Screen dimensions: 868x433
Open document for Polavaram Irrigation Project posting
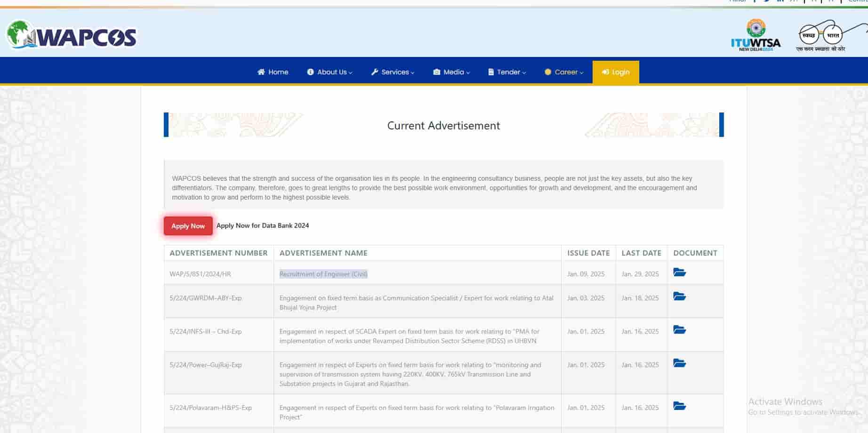point(679,407)
